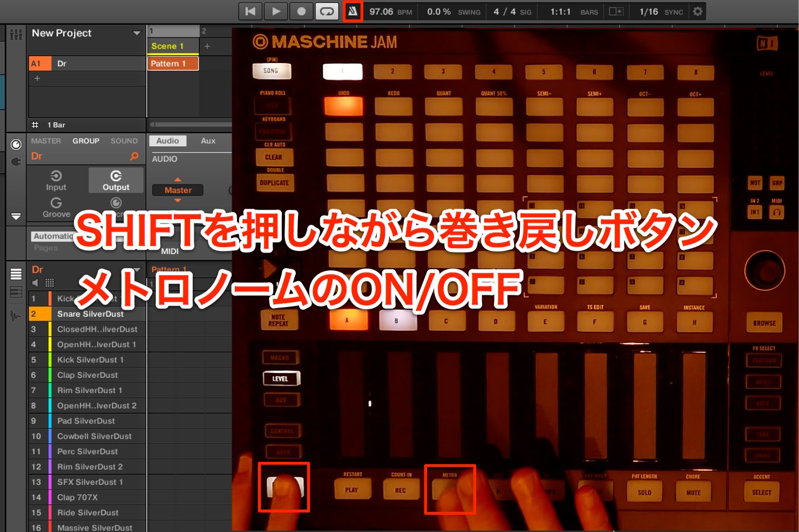Image resolution: width=799 pixels, height=532 pixels.
Task: Select Scene 1
Action: point(173,46)
